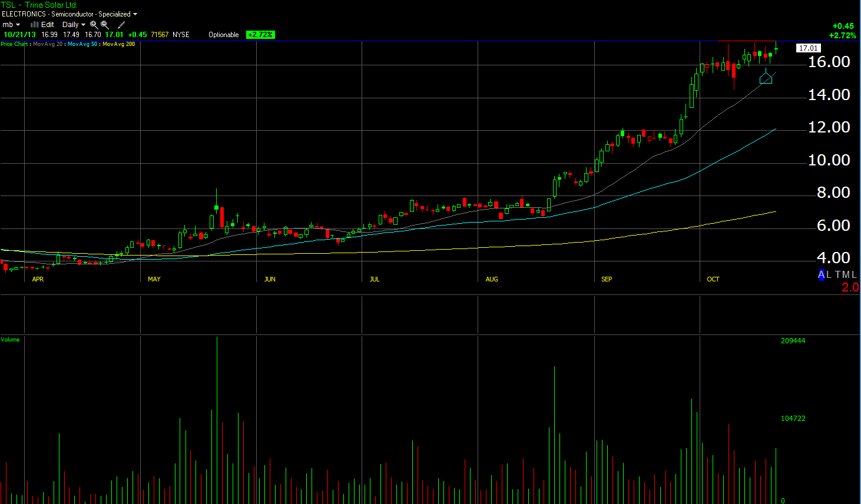Select the MovAvg 20 indicator label

[48, 44]
